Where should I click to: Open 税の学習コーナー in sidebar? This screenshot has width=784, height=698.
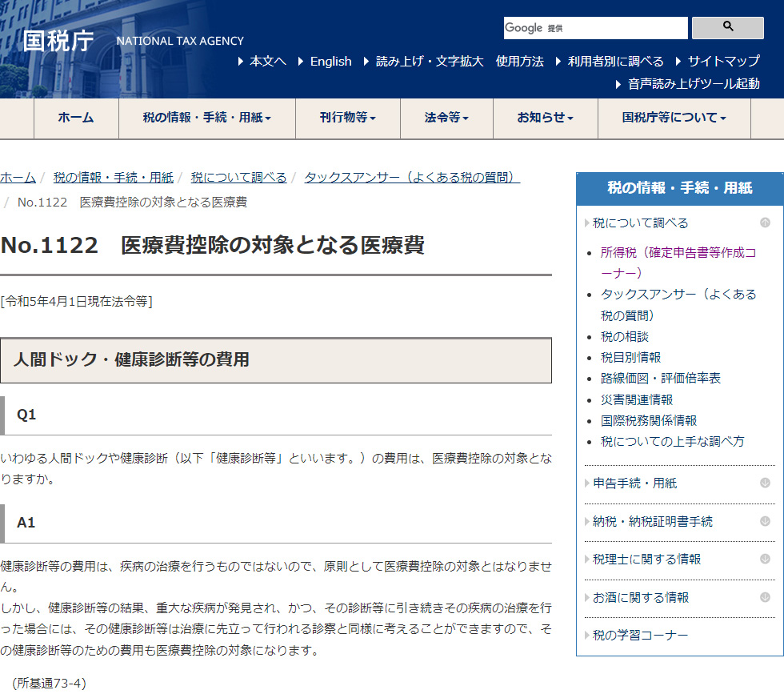pyautogui.click(x=640, y=636)
